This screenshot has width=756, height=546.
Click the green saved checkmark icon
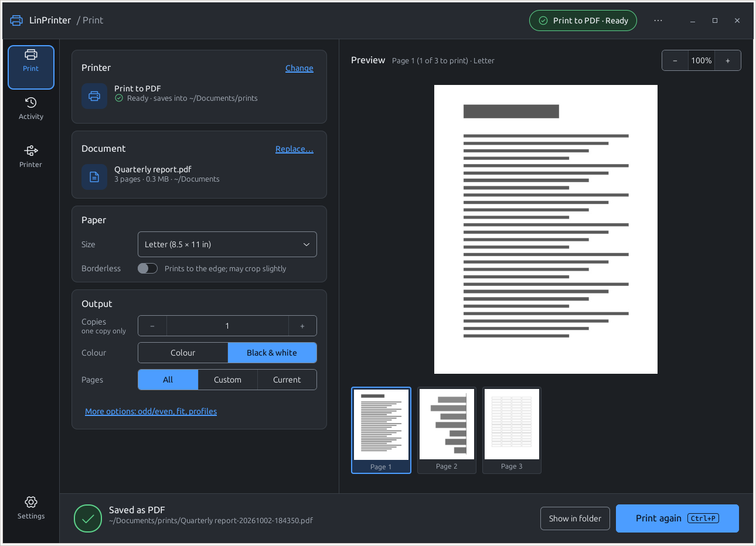(88, 518)
